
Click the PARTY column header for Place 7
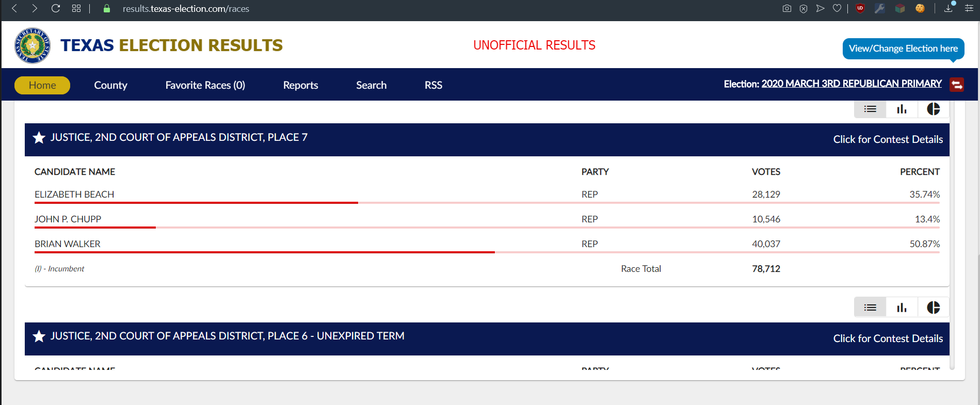(x=595, y=172)
